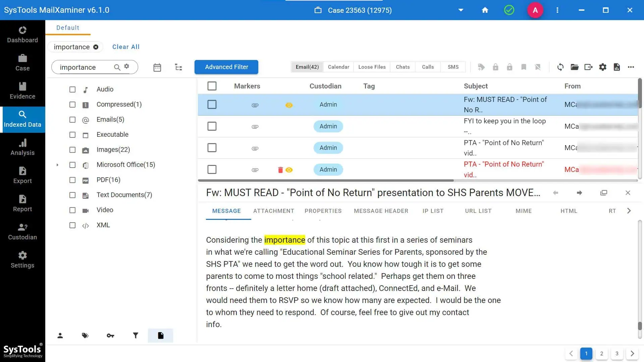Tick the Compressed(1) checkbox
644x362 pixels.
[x=72, y=105]
